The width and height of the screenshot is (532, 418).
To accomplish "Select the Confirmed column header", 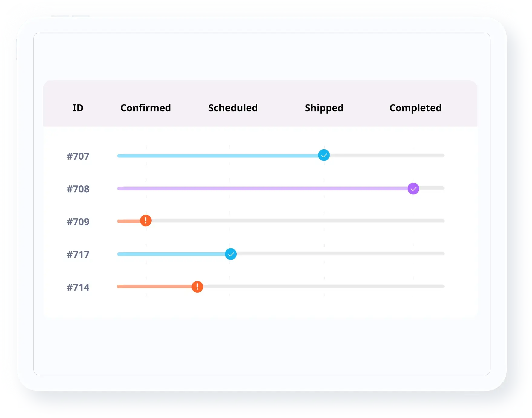I will [146, 108].
